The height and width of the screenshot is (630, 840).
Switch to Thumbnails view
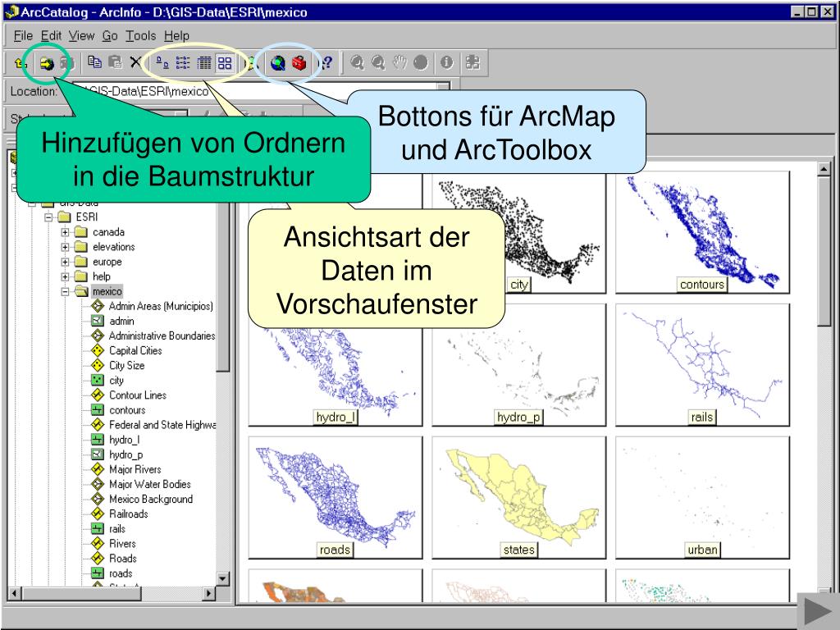[225, 63]
